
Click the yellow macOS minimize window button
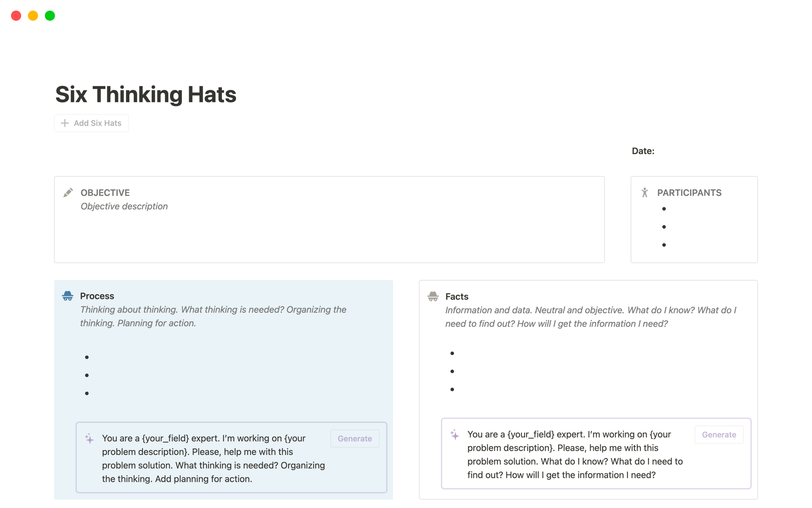click(x=33, y=16)
